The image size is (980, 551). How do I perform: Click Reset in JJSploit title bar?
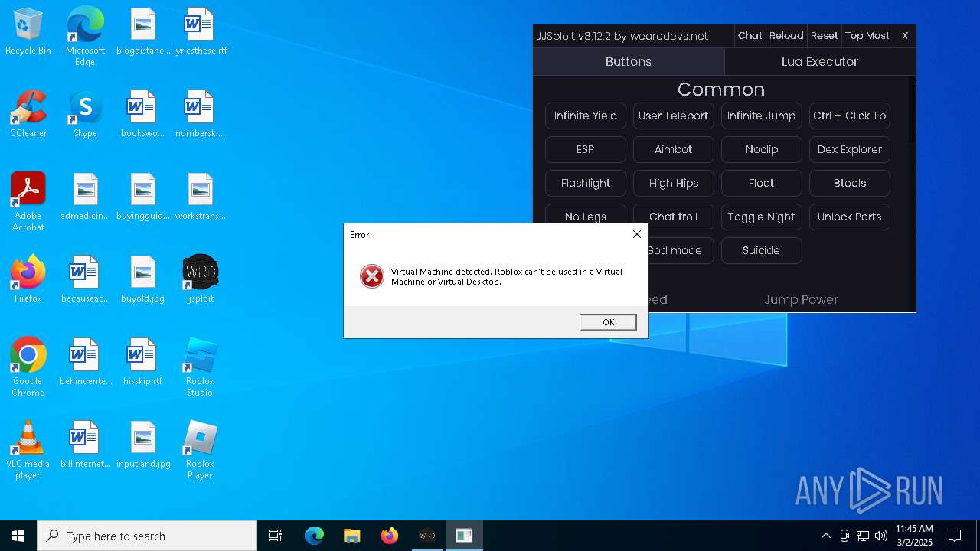(825, 36)
